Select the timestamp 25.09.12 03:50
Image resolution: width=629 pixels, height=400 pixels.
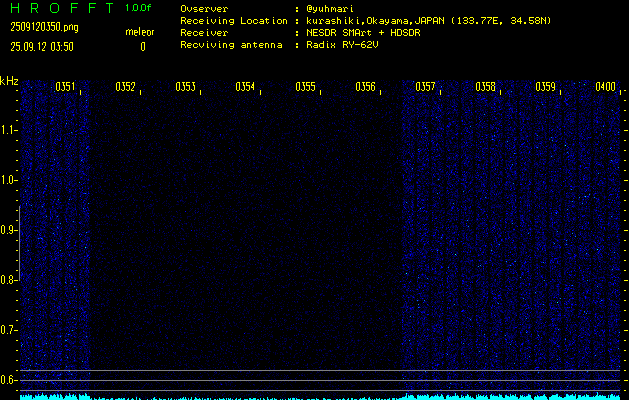(x=42, y=47)
